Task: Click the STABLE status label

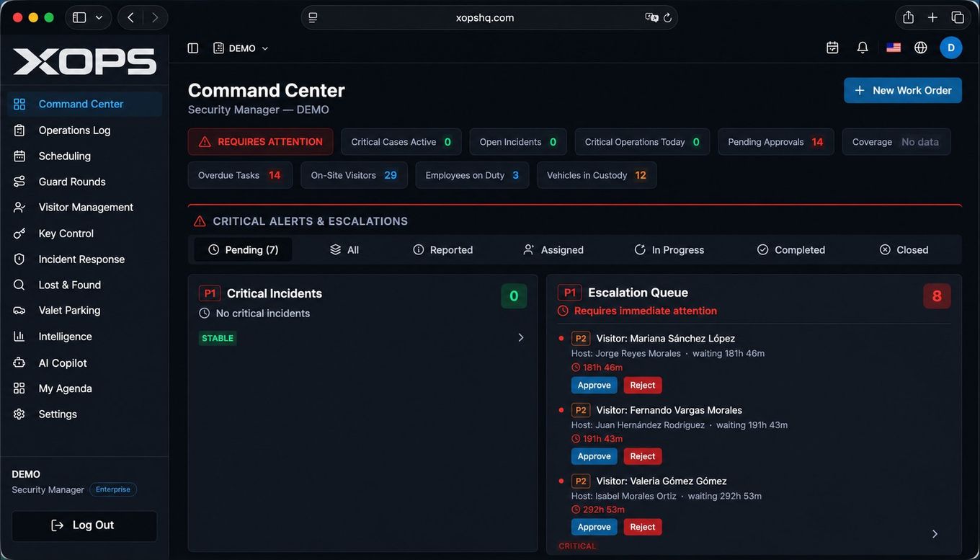Action: pyautogui.click(x=218, y=338)
